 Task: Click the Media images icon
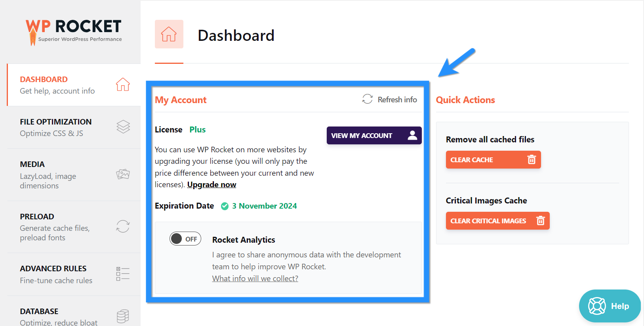[x=123, y=174]
